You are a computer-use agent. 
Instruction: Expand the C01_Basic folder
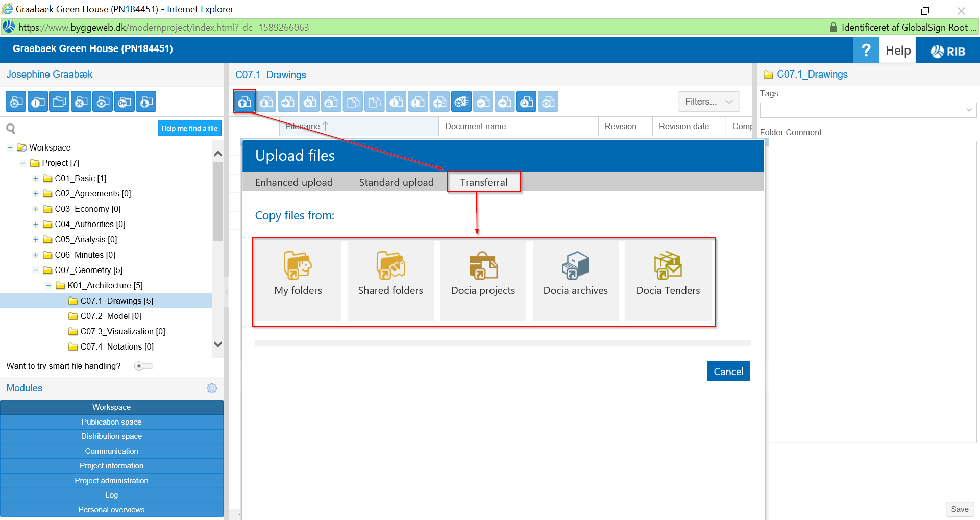pyautogui.click(x=36, y=179)
